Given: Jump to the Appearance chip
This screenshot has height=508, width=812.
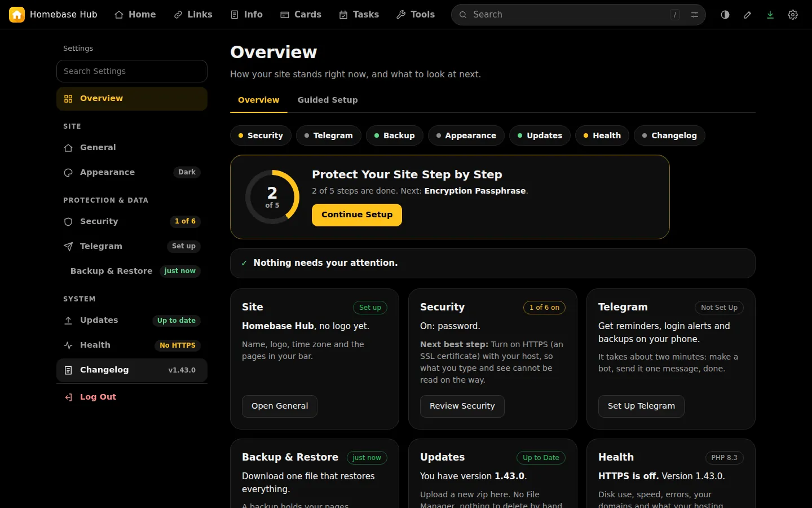Looking at the screenshot, I should (x=466, y=135).
